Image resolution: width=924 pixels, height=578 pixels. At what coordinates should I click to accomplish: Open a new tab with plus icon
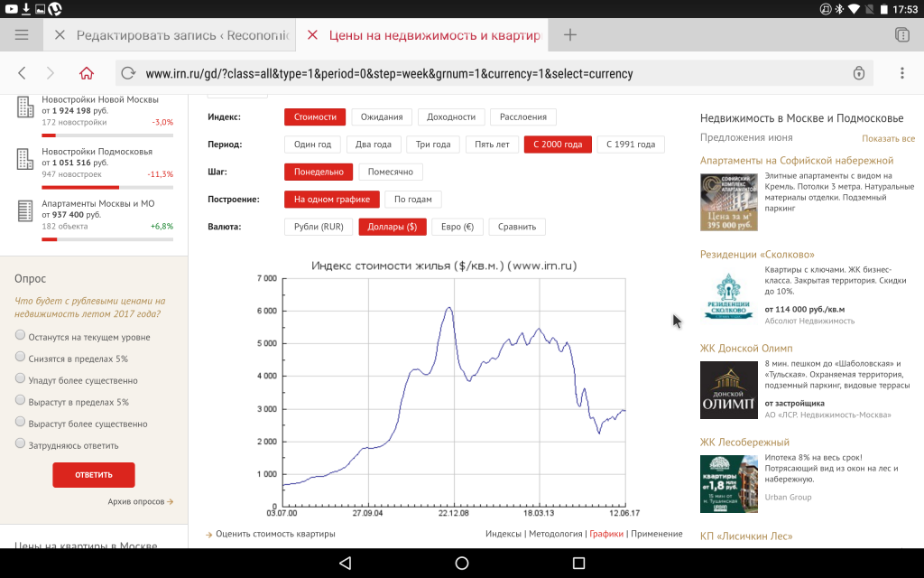pyautogui.click(x=570, y=35)
